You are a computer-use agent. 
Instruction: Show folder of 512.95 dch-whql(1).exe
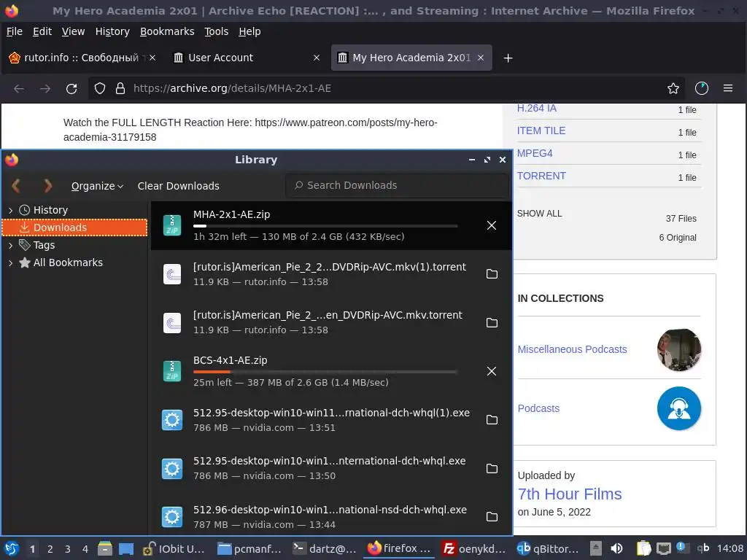click(x=492, y=420)
